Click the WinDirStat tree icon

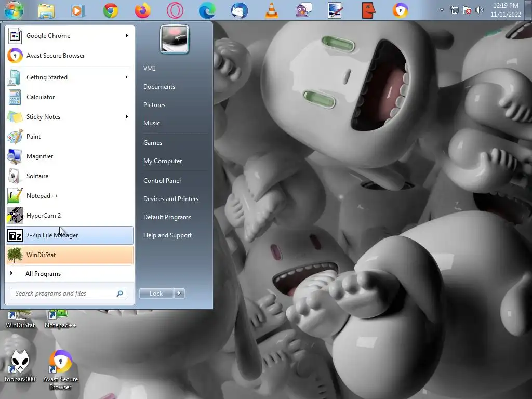15,255
